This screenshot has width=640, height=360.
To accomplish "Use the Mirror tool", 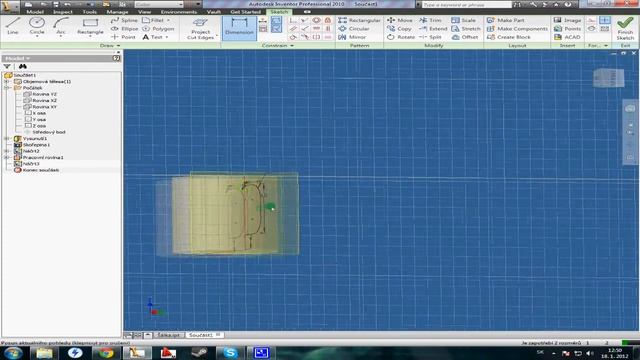I will click(x=352, y=37).
